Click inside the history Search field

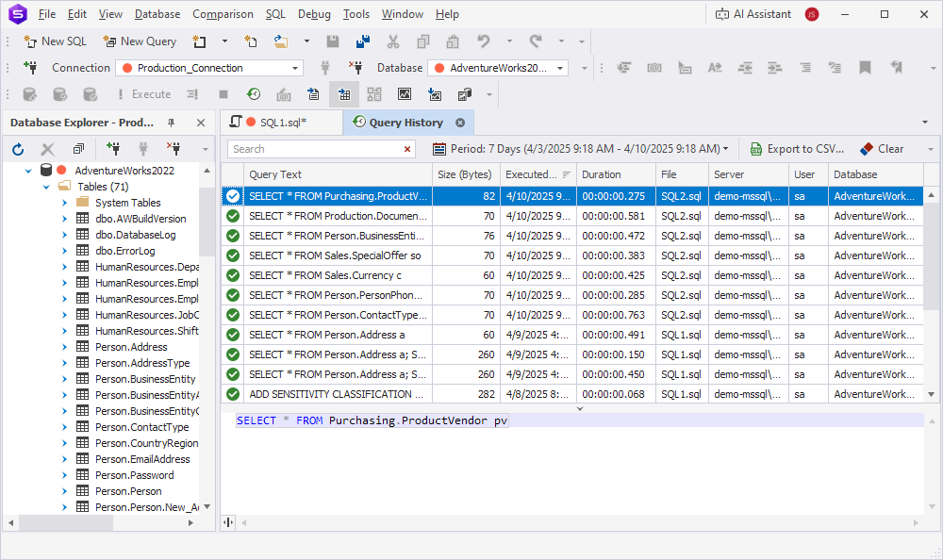pos(316,149)
